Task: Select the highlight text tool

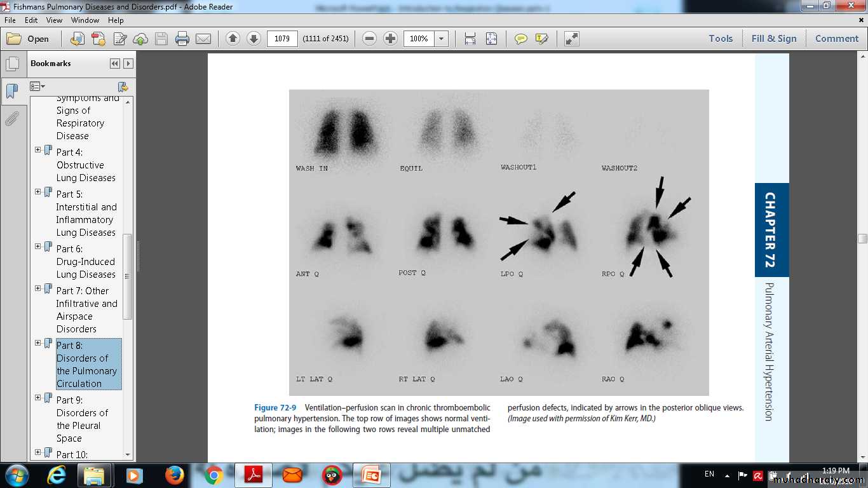Action: click(x=542, y=39)
